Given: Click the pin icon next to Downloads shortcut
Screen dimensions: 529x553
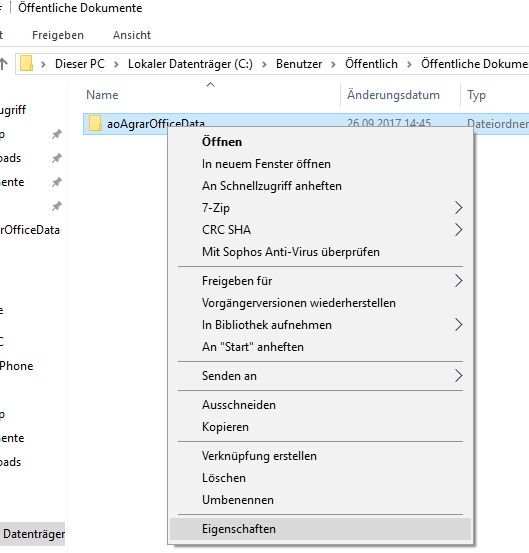Looking at the screenshot, I should tap(56, 158).
